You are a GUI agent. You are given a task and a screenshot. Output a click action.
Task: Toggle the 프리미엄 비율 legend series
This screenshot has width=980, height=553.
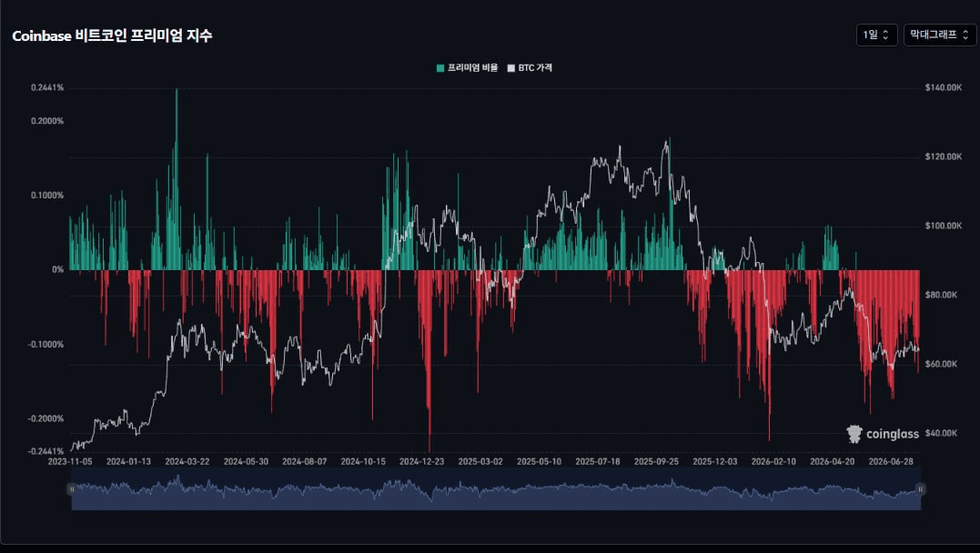(x=467, y=67)
